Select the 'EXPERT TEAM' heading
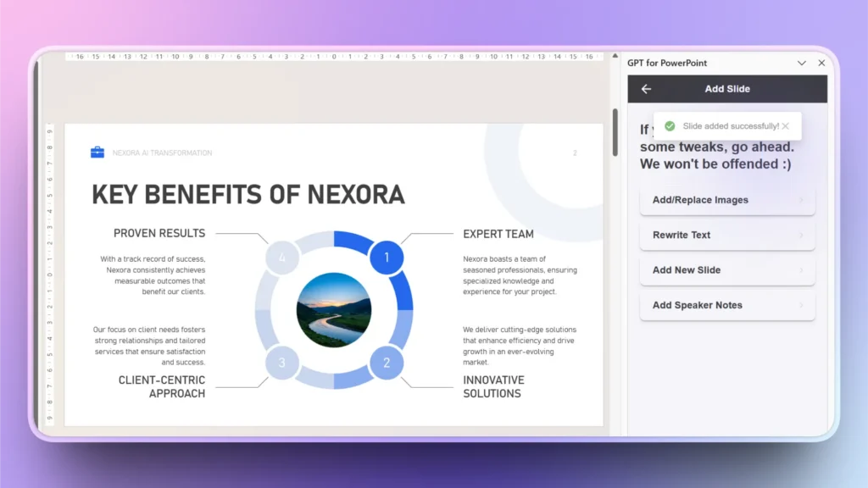This screenshot has width=868, height=488. [x=498, y=234]
